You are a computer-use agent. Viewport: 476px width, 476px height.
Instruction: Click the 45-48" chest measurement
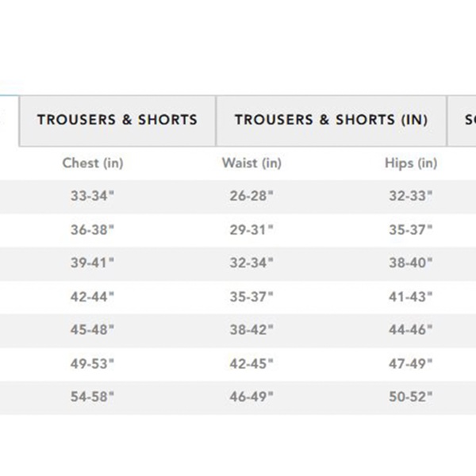pyautogui.click(x=93, y=330)
